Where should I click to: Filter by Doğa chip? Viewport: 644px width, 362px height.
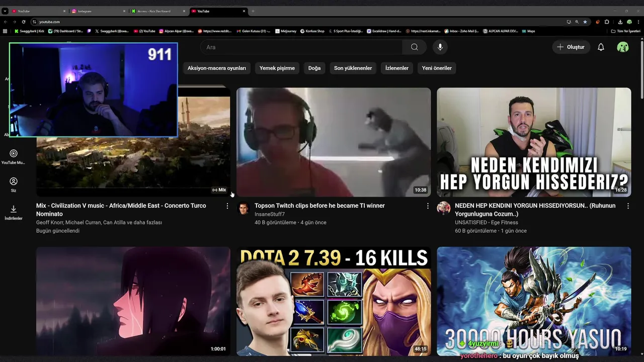coord(314,68)
